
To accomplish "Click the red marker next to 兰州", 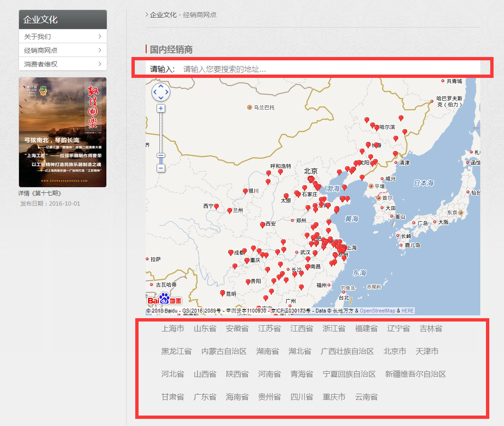I will click(230, 211).
